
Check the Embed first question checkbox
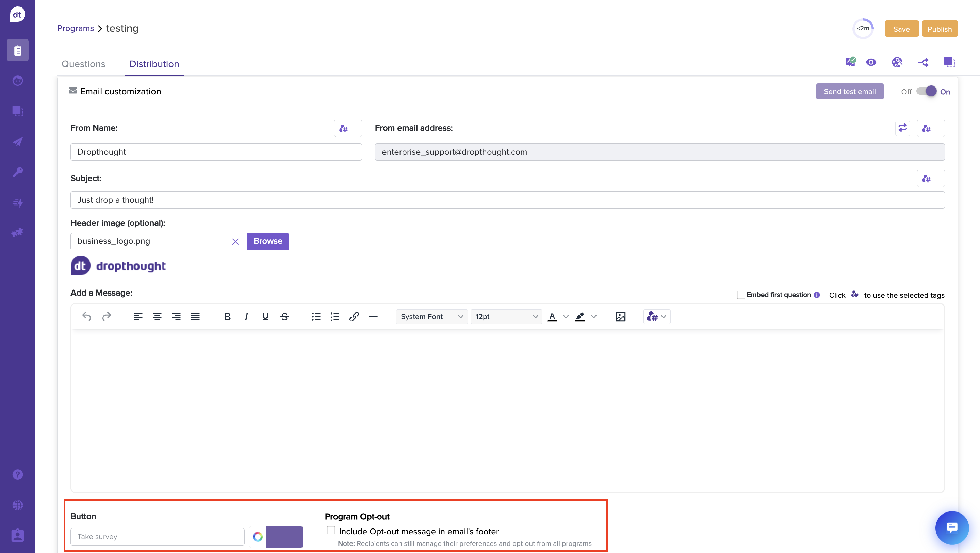click(x=741, y=295)
